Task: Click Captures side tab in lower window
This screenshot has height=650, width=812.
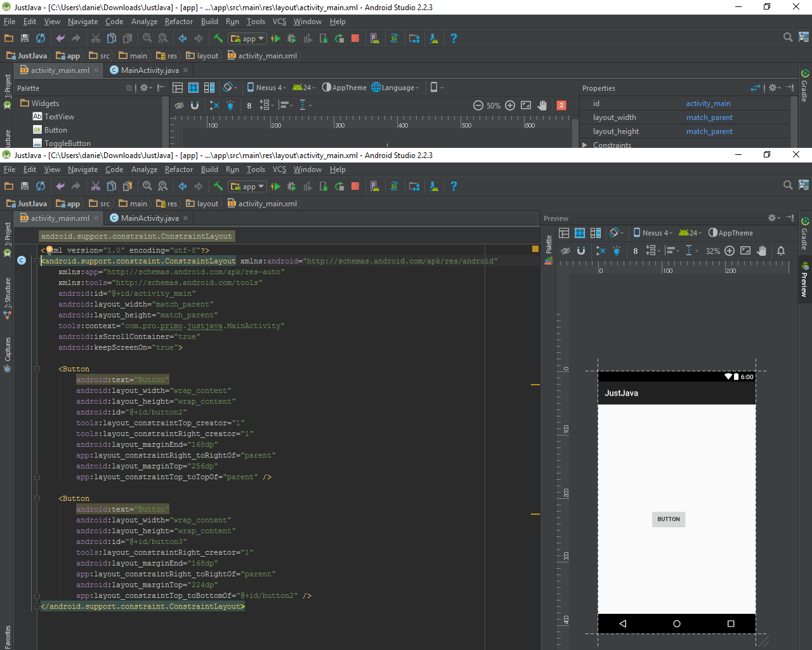Action: 8,355
